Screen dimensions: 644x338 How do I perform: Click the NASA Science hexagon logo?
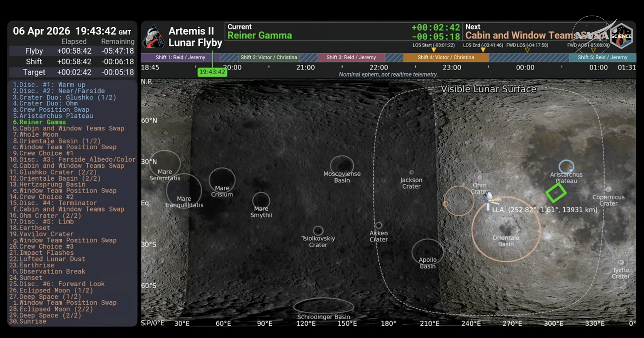pyautogui.click(x=621, y=36)
